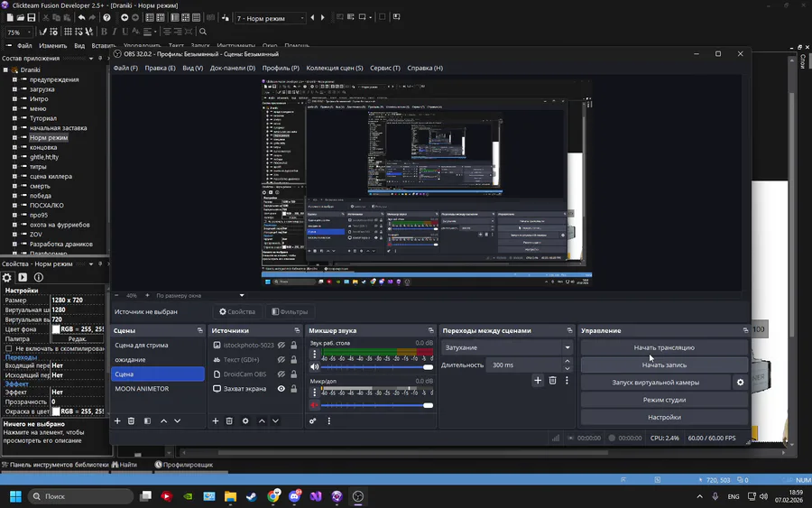The image size is (812, 508).
Task: Open source properties gear in Sources panel
Action: click(245, 420)
